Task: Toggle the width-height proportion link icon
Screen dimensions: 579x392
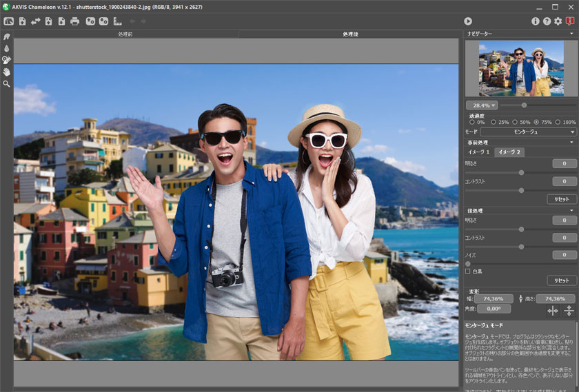Action: [x=521, y=298]
